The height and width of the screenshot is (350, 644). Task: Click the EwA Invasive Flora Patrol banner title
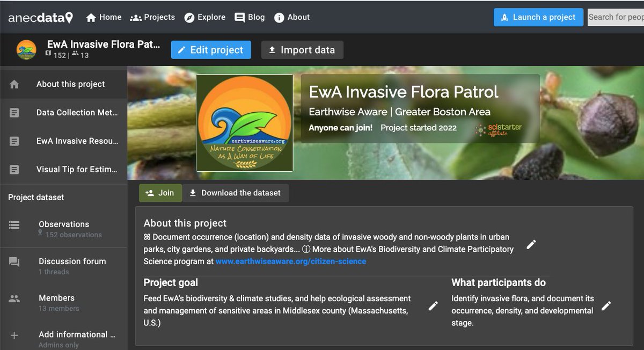point(404,92)
